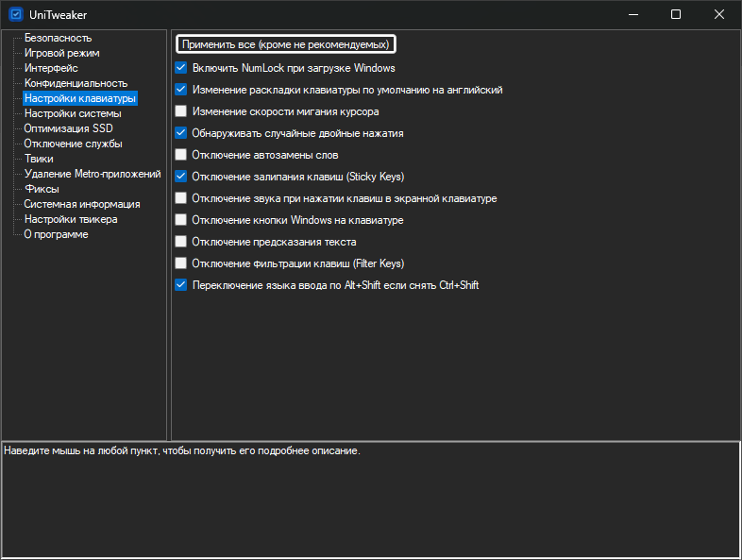This screenshot has width=742, height=560.
Task: Open the Безопасность category
Action: pyautogui.click(x=58, y=38)
